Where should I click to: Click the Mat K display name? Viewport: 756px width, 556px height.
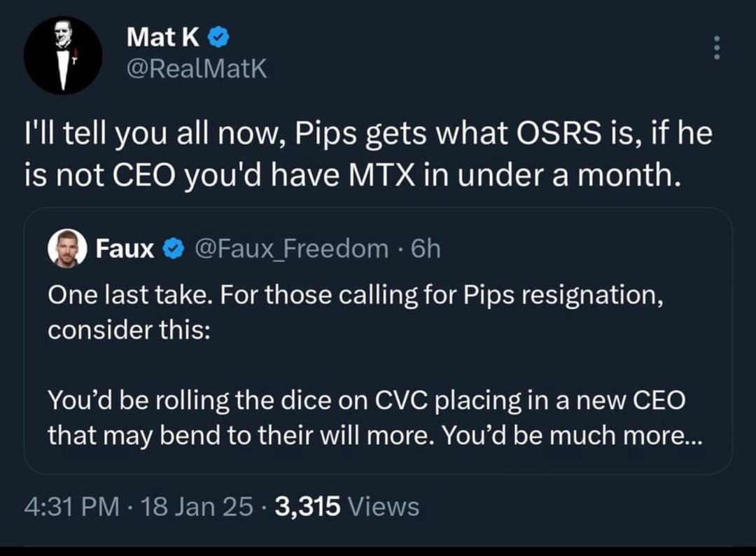click(x=163, y=39)
